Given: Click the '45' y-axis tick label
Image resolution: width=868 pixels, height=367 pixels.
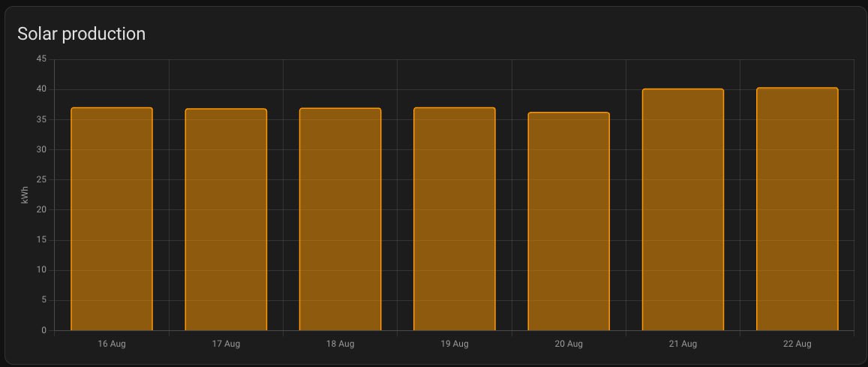Looking at the screenshot, I should (41, 59).
